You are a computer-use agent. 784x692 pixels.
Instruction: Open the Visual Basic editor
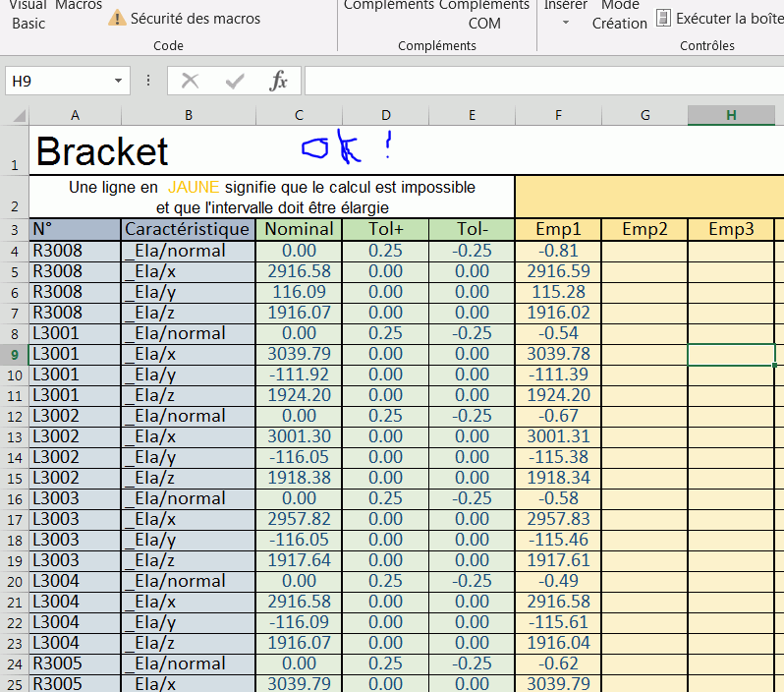tap(28, 14)
